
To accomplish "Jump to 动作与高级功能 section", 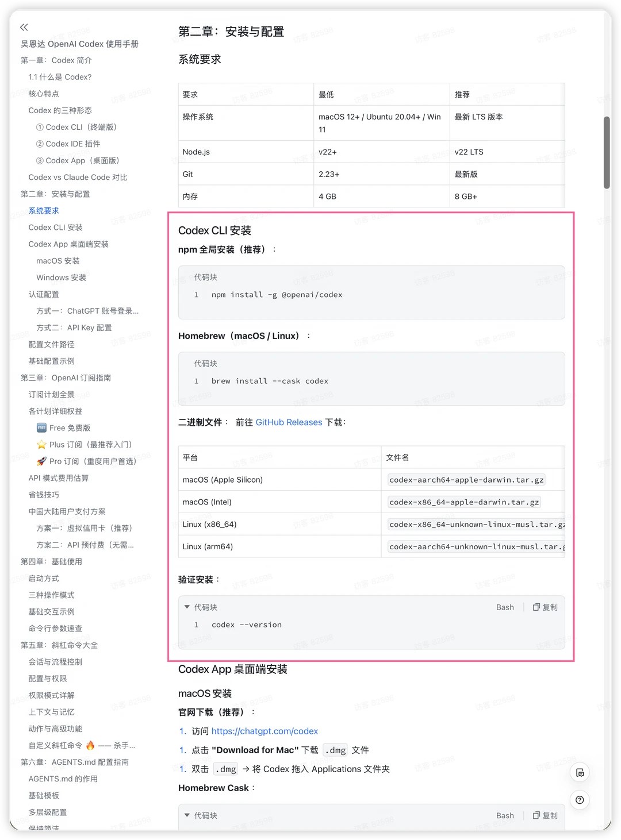I will point(55,729).
